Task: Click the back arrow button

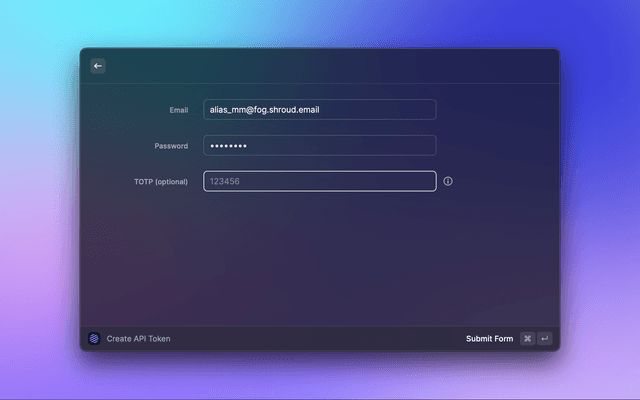Action: click(x=97, y=66)
